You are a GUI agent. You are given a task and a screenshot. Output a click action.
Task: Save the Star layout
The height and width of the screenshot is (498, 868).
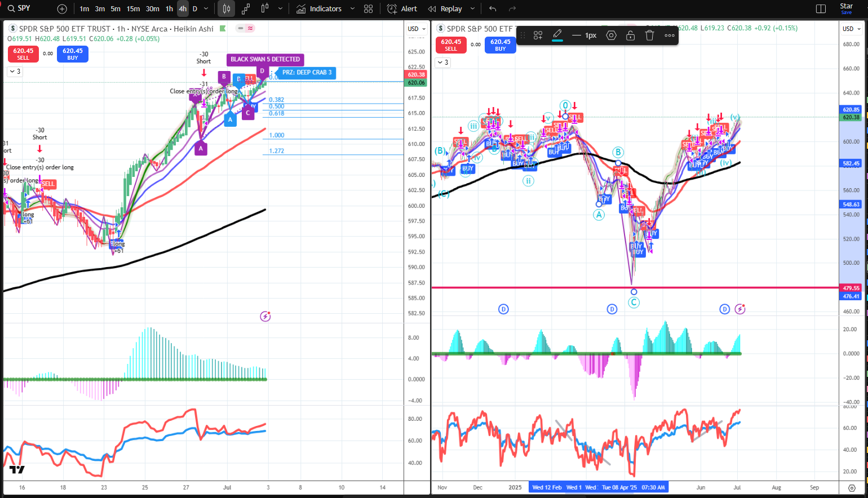[x=847, y=8]
